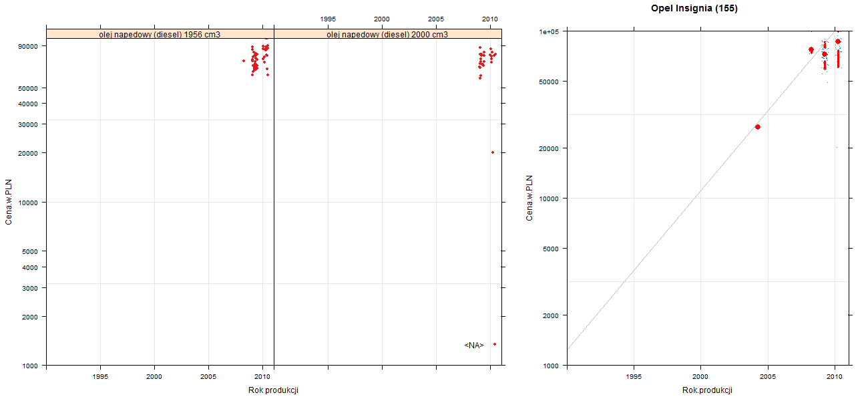Click the 2005 year label under Opel Insignia chart

coord(768,378)
